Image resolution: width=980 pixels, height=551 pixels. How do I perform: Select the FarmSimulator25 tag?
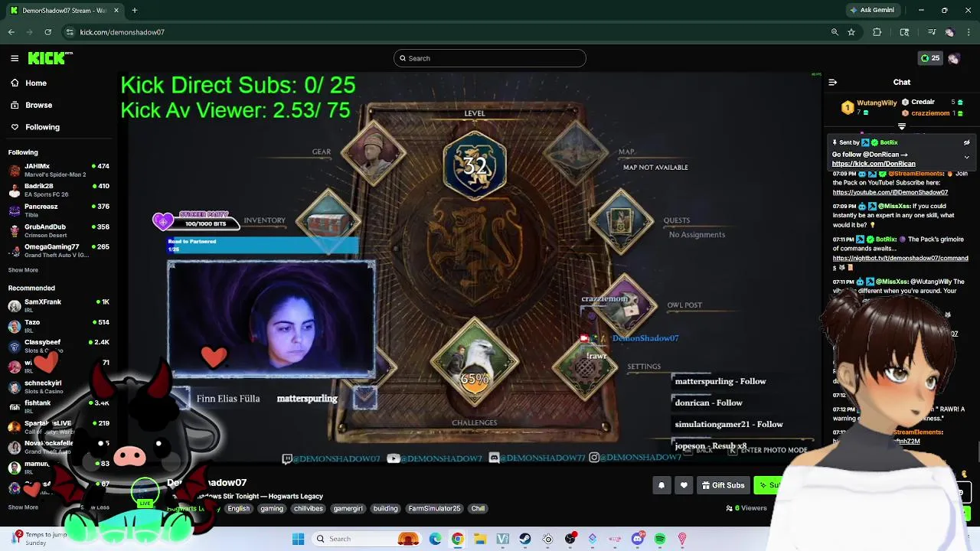point(434,508)
